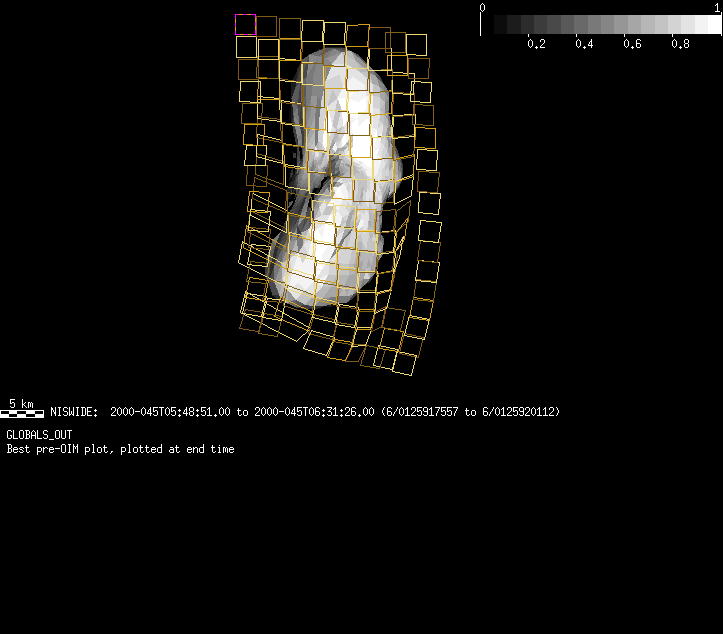
Task: Click the white end of the grayscale bar
Action: pyautogui.click(x=713, y=25)
